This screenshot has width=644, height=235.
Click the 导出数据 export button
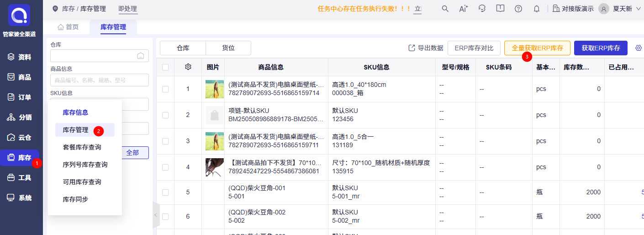pyautogui.click(x=426, y=48)
